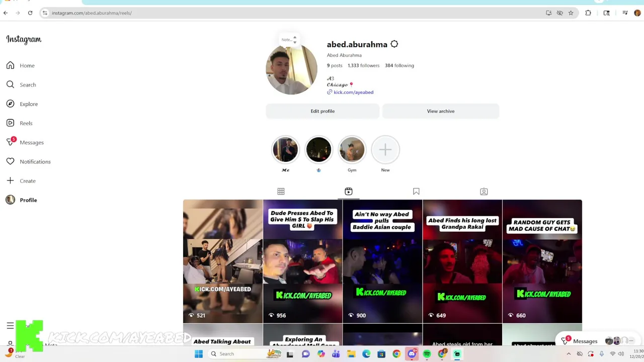Image resolution: width=644 pixels, height=362 pixels.
Task: Open the browser Extensions puzzle icon
Action: [x=588, y=13]
